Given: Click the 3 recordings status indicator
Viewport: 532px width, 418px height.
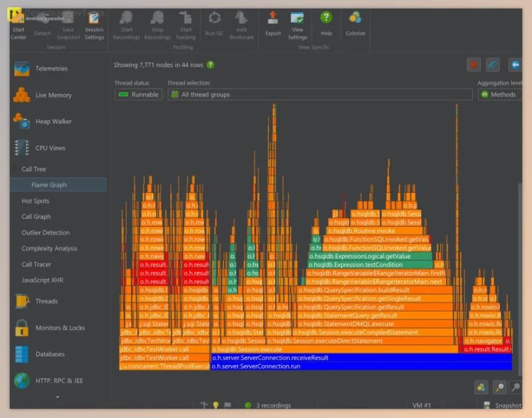Looking at the screenshot, I should click(x=268, y=405).
